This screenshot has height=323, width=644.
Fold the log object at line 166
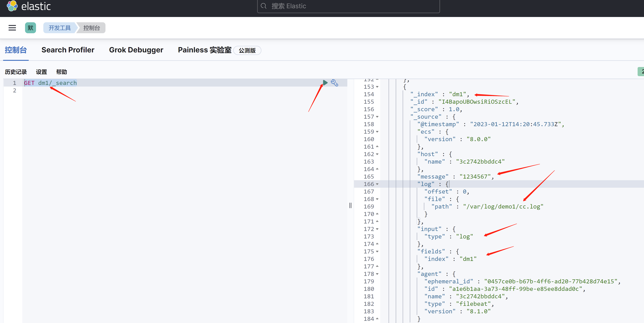377,184
